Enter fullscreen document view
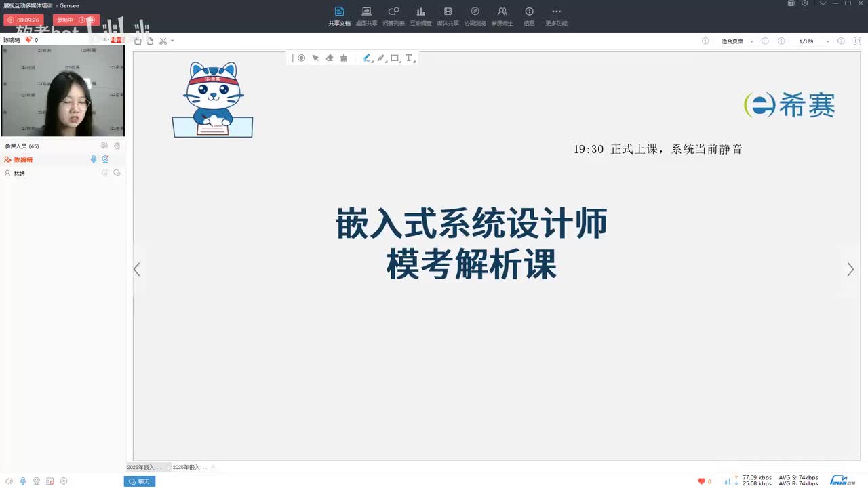Image resolution: width=868 pixels, height=488 pixels. pyautogui.click(x=857, y=41)
